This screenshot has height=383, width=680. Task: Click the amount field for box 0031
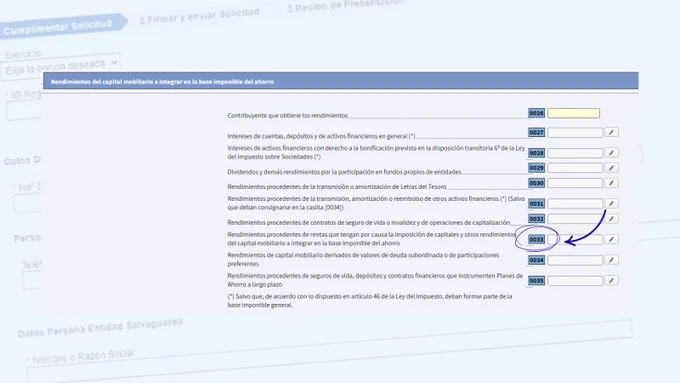575,203
